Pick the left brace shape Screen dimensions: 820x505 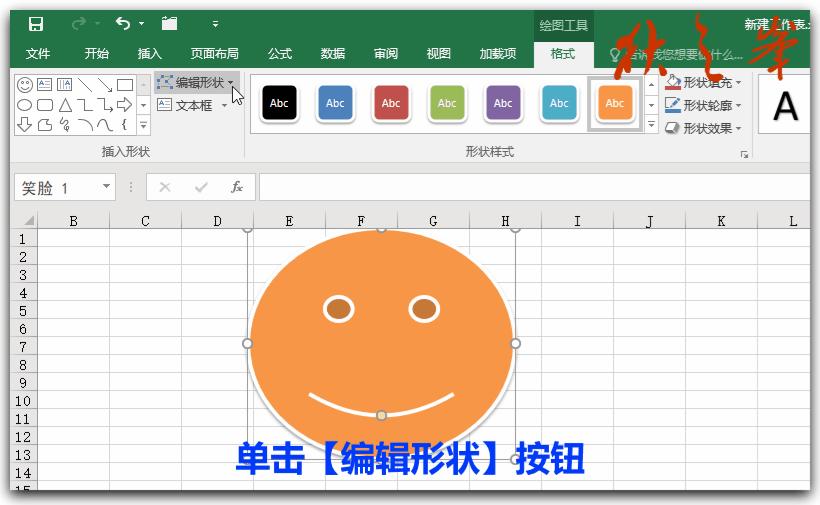point(124,124)
